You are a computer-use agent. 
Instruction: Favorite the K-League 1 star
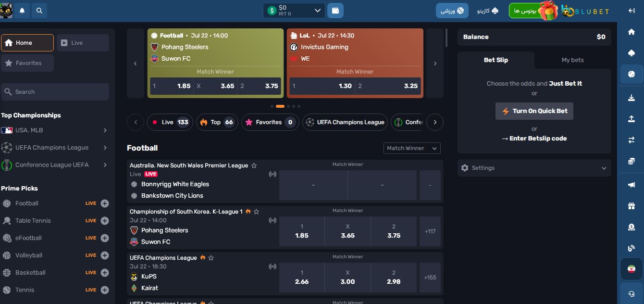coord(256,212)
